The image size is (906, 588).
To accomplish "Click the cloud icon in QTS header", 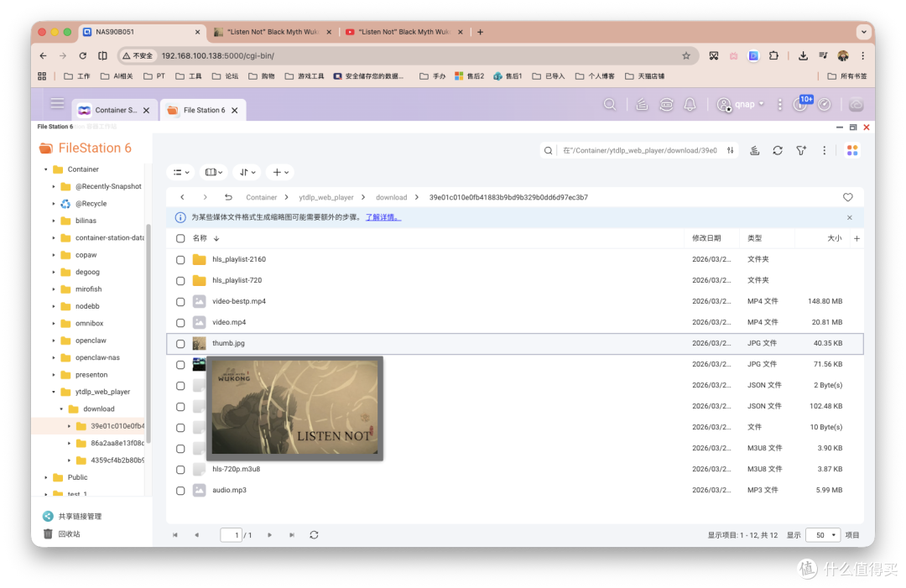I will point(856,105).
